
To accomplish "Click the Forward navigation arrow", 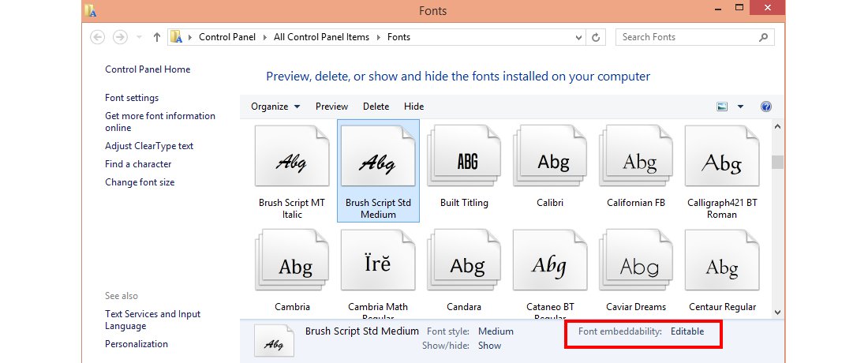I will coord(120,37).
